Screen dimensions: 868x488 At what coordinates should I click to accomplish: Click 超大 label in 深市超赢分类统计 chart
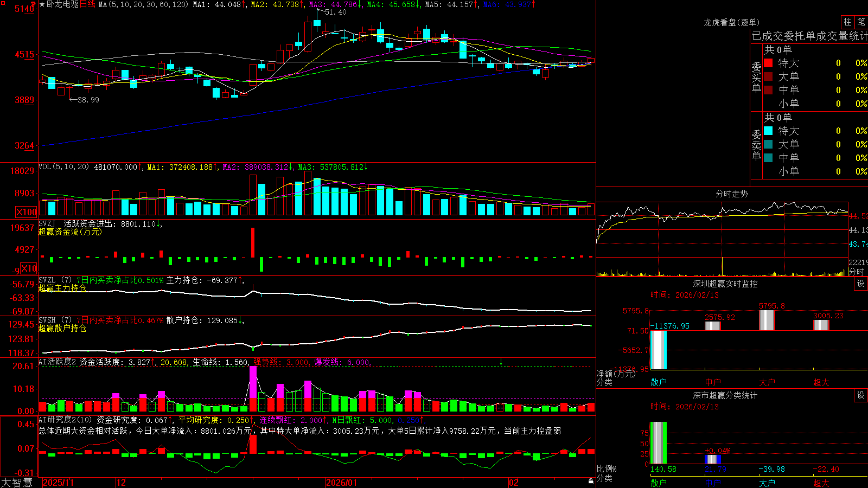pos(821,483)
